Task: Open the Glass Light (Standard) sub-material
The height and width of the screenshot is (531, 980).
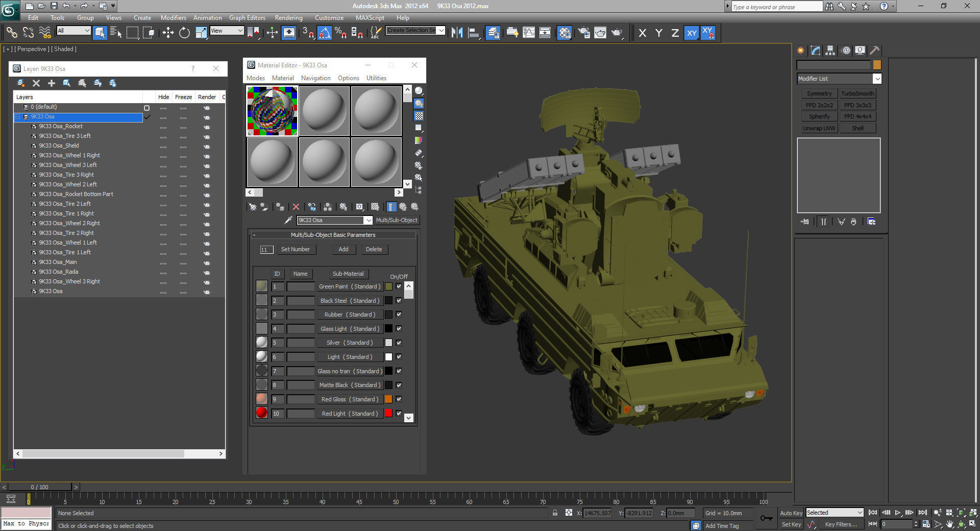Action: coord(350,329)
